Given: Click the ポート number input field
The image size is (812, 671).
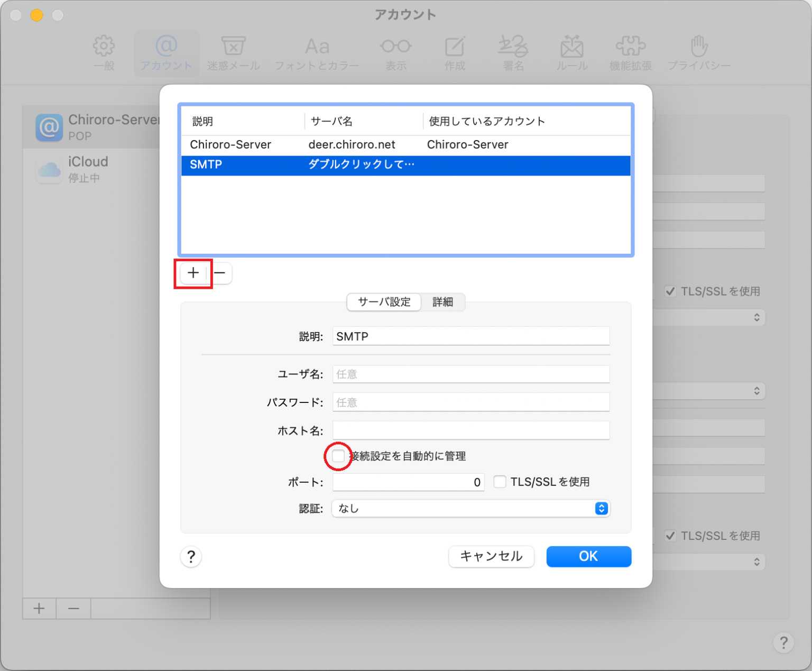Looking at the screenshot, I should pyautogui.click(x=408, y=482).
